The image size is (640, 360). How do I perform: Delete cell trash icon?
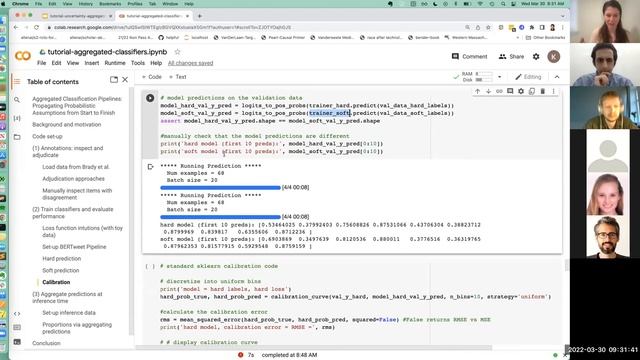point(542,91)
